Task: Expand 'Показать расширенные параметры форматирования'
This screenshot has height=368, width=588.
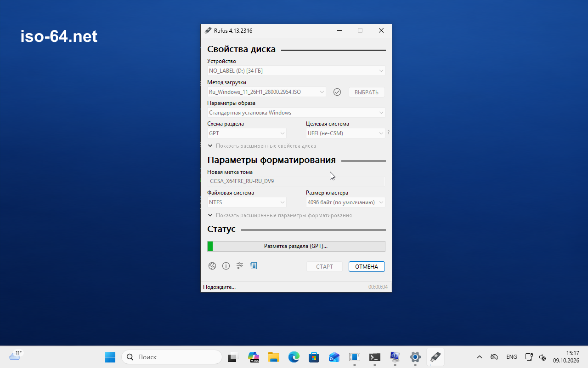Action: coord(280,215)
